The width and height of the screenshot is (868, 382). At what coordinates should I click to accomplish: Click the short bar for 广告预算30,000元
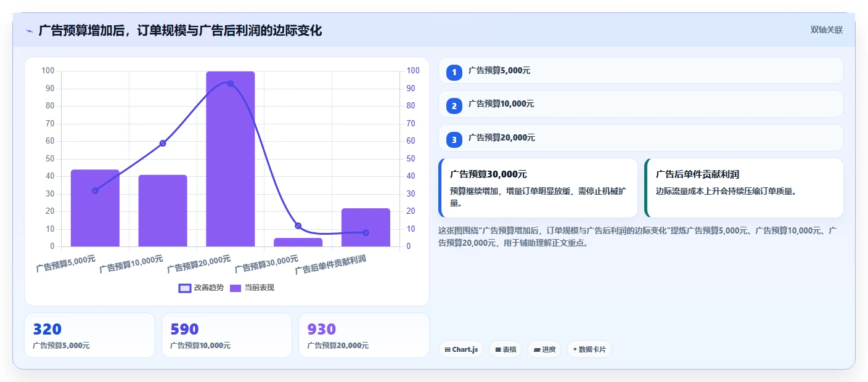(x=298, y=242)
